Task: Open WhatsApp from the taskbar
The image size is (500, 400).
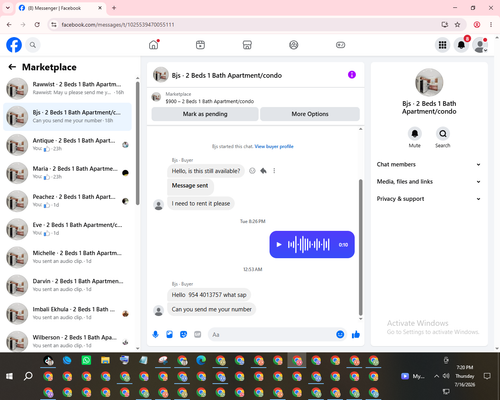Action: 86,360
